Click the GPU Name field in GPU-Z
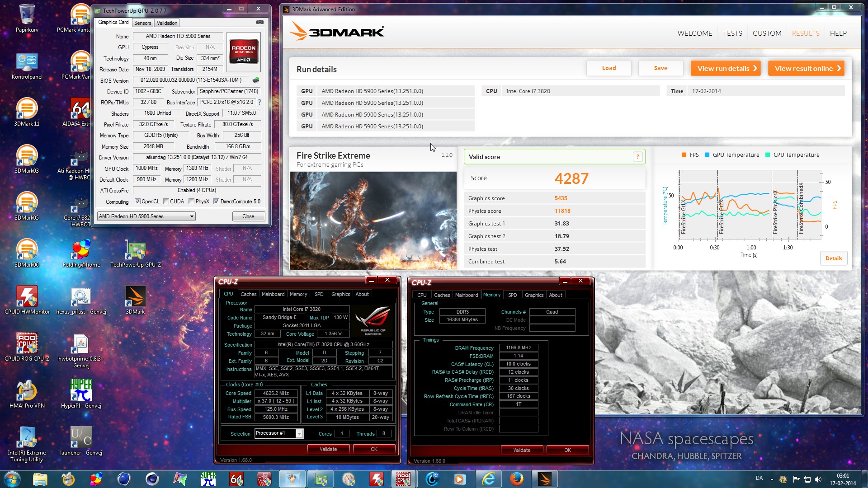 pos(178,36)
